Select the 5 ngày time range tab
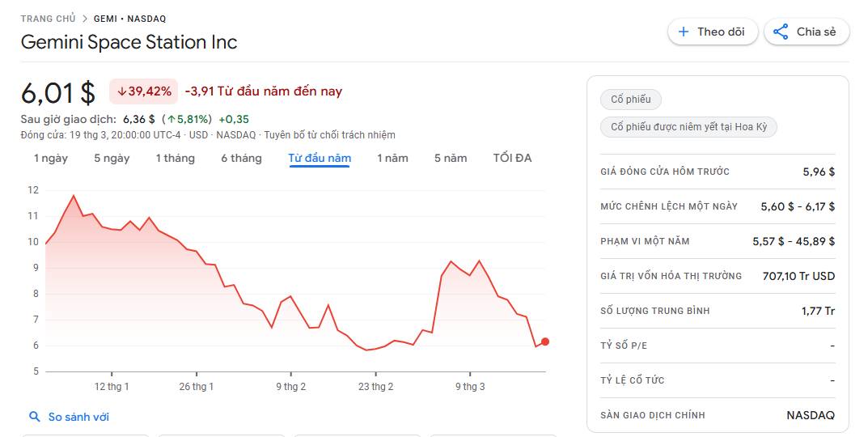The image size is (868, 437). tap(112, 159)
